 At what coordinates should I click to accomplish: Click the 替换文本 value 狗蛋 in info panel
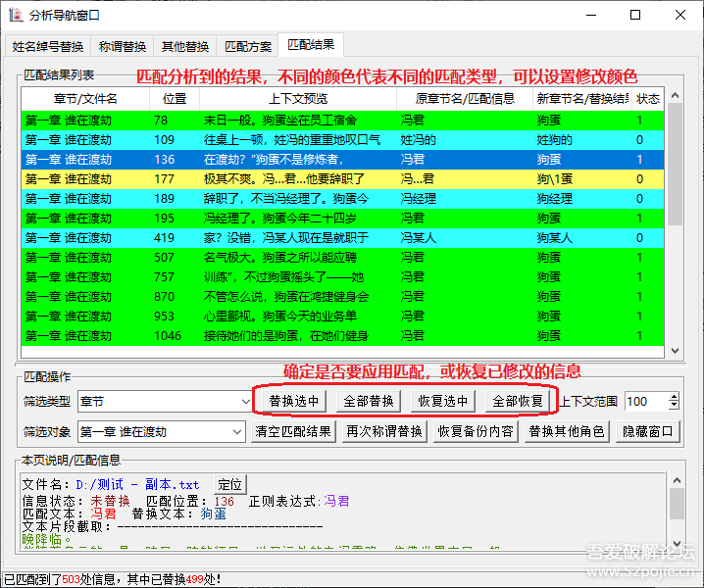[213, 514]
